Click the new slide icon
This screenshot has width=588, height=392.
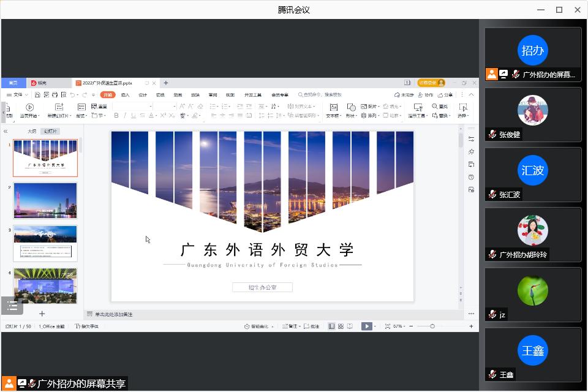(59, 107)
